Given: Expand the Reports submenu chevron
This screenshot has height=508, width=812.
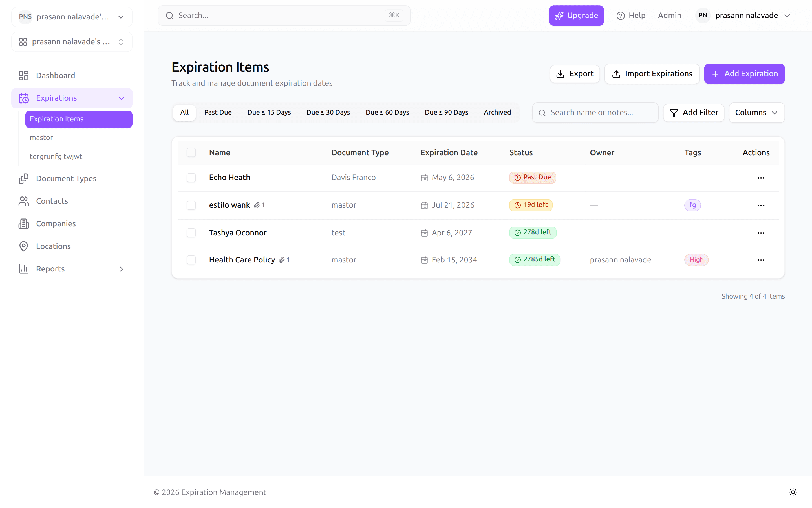Looking at the screenshot, I should coord(121,269).
